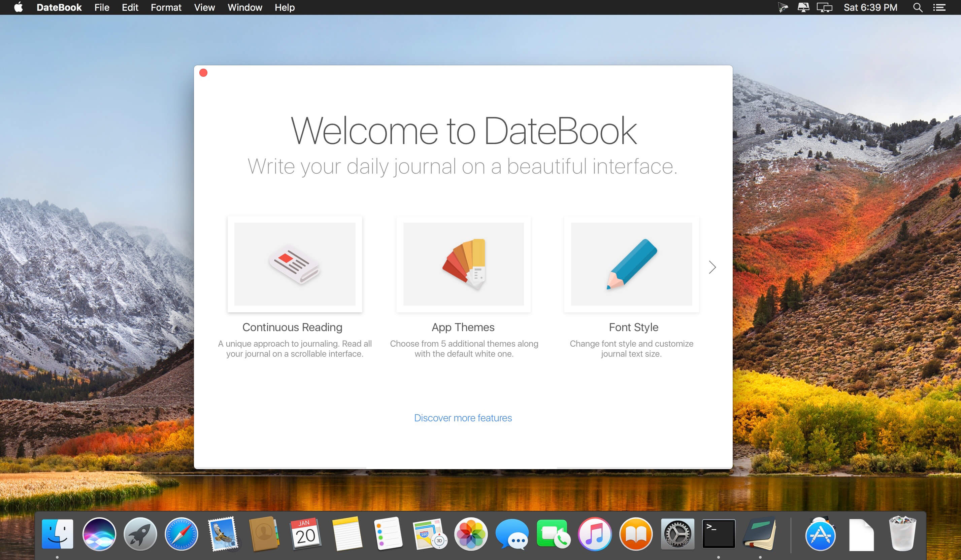Open the Window menu
Image resolution: width=961 pixels, height=560 pixels.
pos(245,7)
